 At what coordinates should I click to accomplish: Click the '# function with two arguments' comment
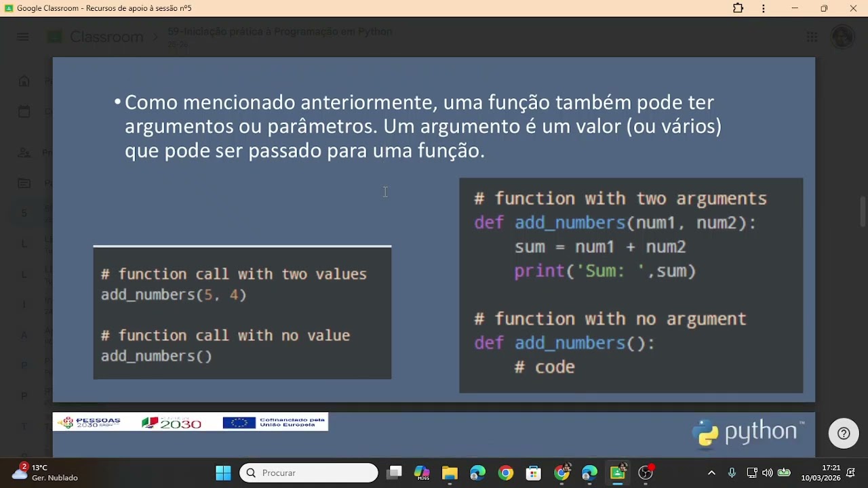click(x=620, y=199)
